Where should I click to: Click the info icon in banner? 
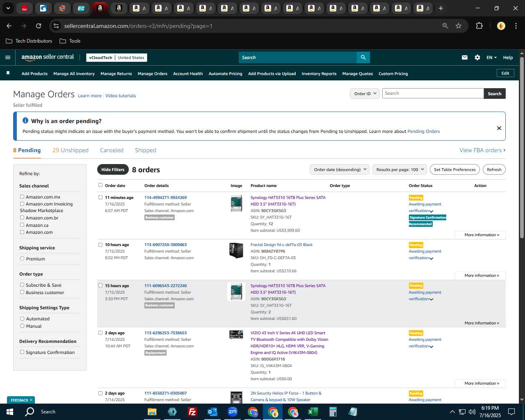pyautogui.click(x=25, y=121)
